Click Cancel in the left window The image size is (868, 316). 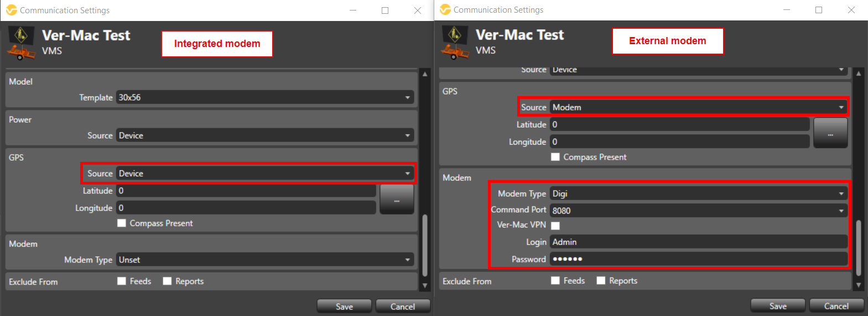[x=403, y=307]
